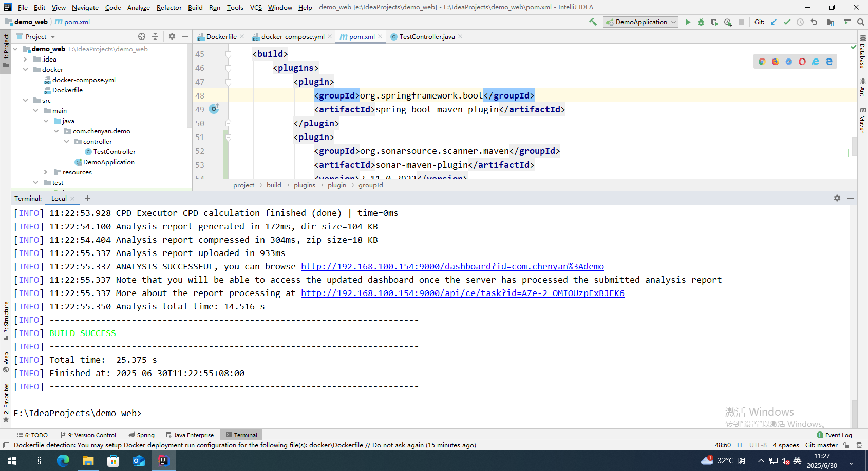Commit changes with Git green checkmark

787,22
